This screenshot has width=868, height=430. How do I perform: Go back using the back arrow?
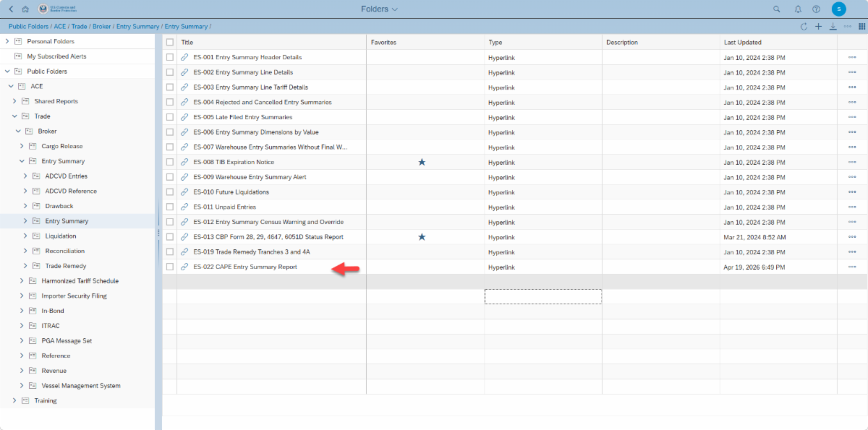click(x=11, y=9)
